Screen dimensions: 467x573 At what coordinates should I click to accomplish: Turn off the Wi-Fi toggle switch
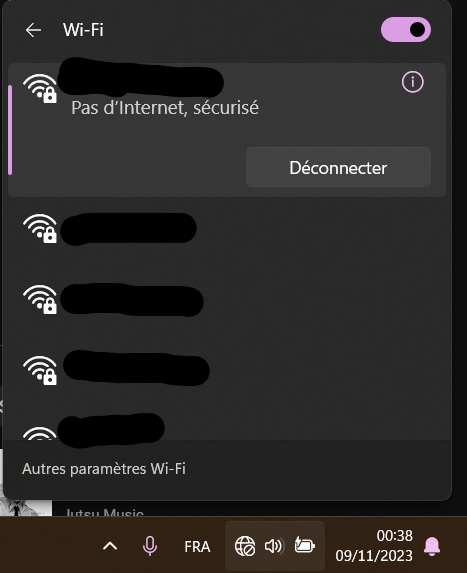click(x=406, y=30)
